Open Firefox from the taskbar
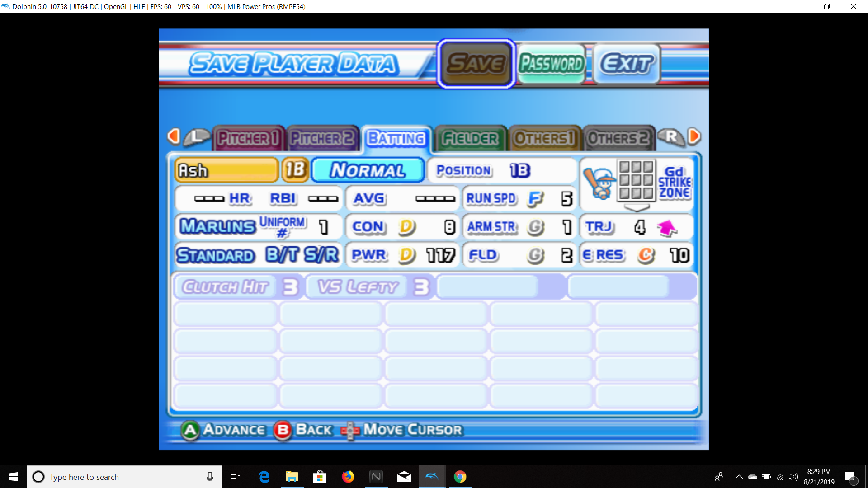Image resolution: width=868 pixels, height=488 pixels. (348, 477)
